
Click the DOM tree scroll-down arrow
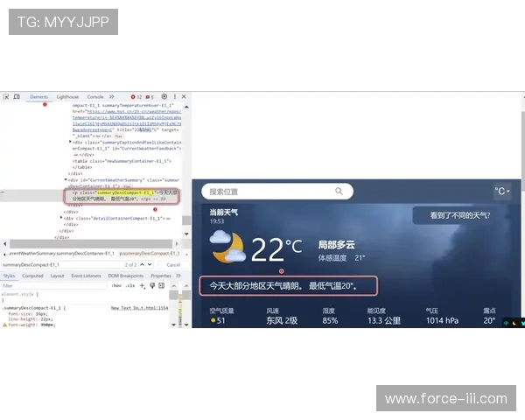(x=186, y=234)
